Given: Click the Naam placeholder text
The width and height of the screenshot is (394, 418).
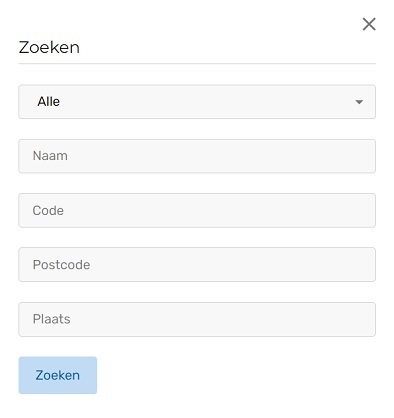Looking at the screenshot, I should coord(50,156).
